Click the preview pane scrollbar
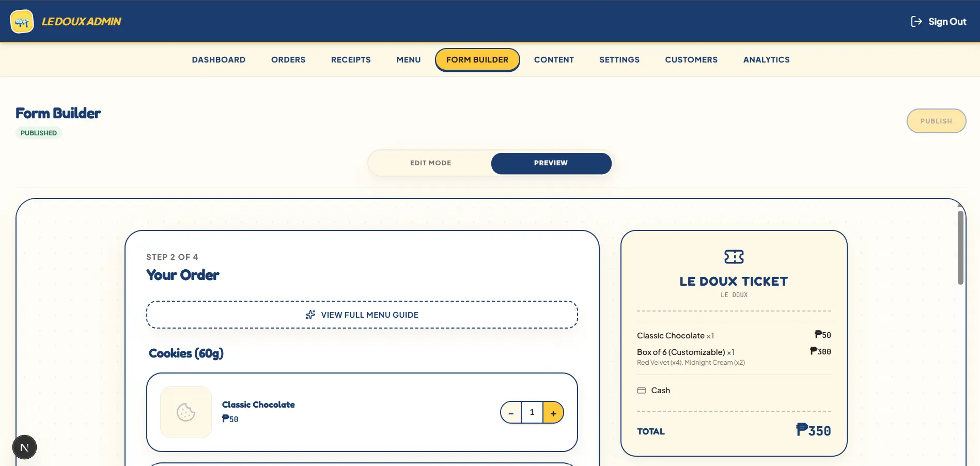The image size is (980, 466). click(960, 248)
